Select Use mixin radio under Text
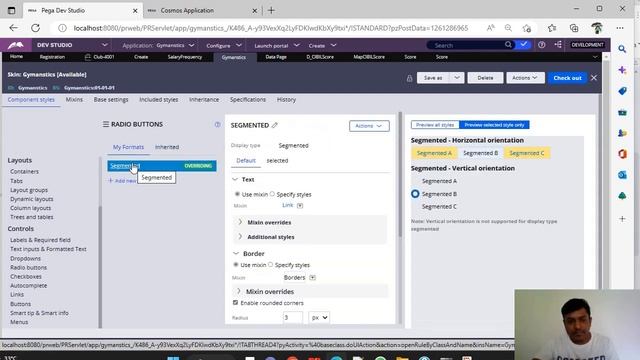 click(x=237, y=194)
